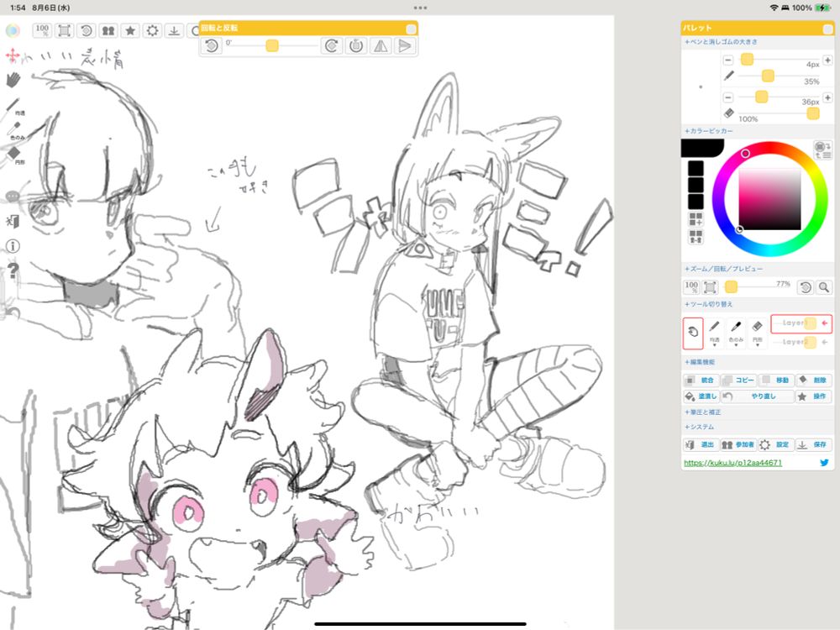Image resolution: width=840 pixels, height=630 pixels.
Task: Click やり直し undo button
Action: [x=757, y=396]
